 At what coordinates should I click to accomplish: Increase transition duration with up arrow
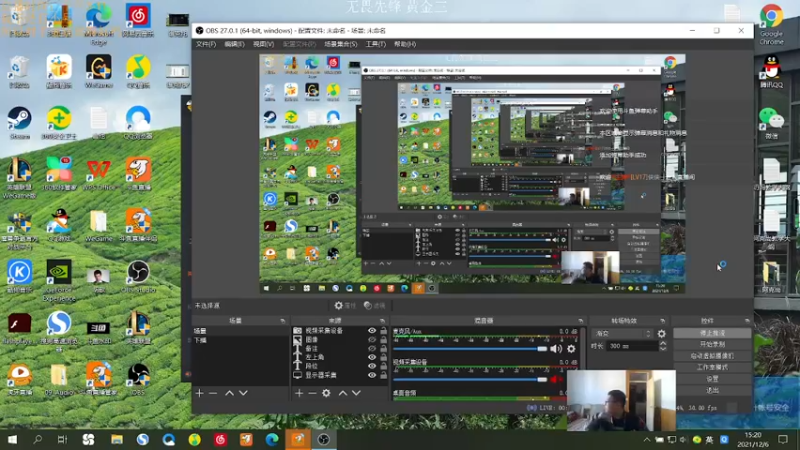[663, 343]
